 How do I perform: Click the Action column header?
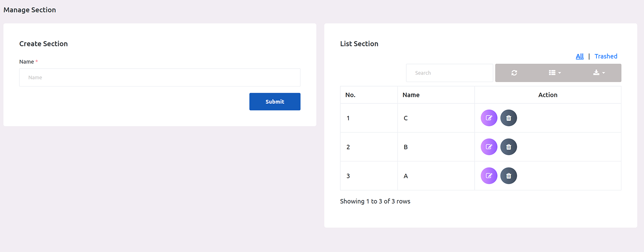pos(547,95)
